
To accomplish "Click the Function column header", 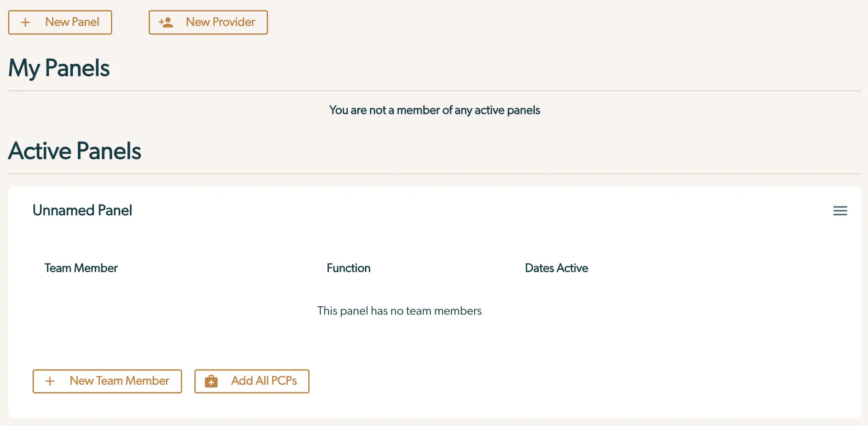I will [348, 268].
